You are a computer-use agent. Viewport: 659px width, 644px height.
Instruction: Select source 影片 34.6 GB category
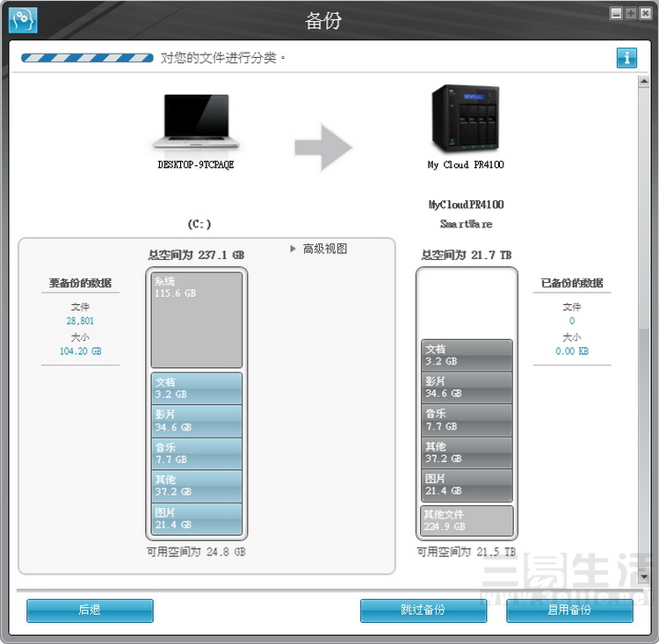pos(196,421)
